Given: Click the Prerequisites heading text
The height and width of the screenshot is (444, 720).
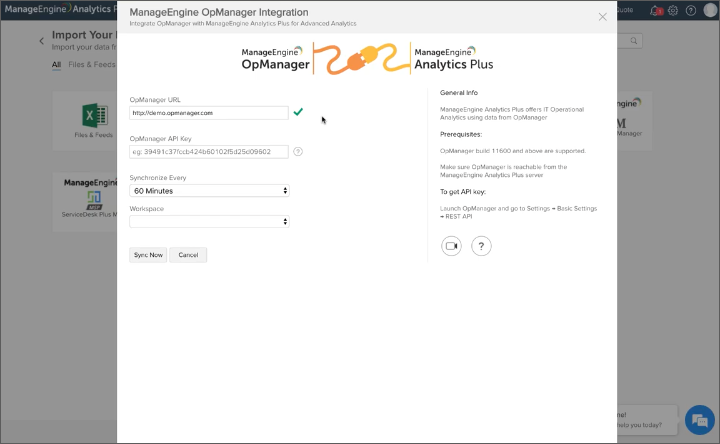Looking at the screenshot, I should [x=461, y=135].
